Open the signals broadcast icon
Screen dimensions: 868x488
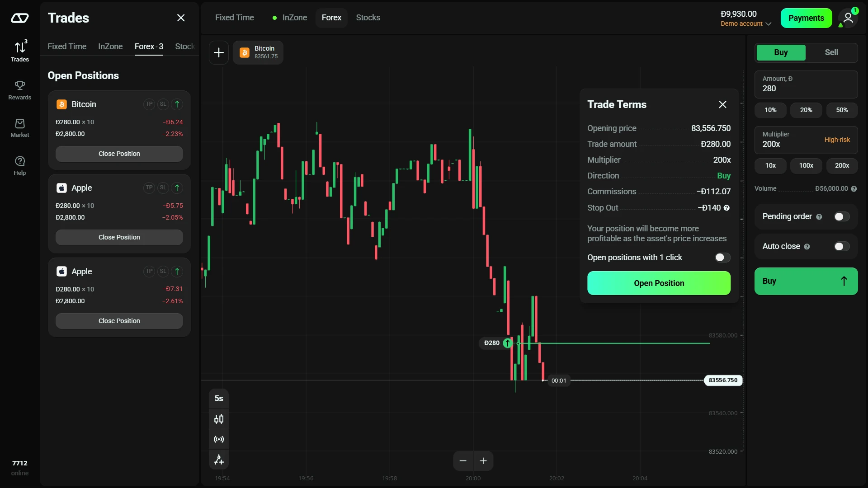(x=219, y=439)
